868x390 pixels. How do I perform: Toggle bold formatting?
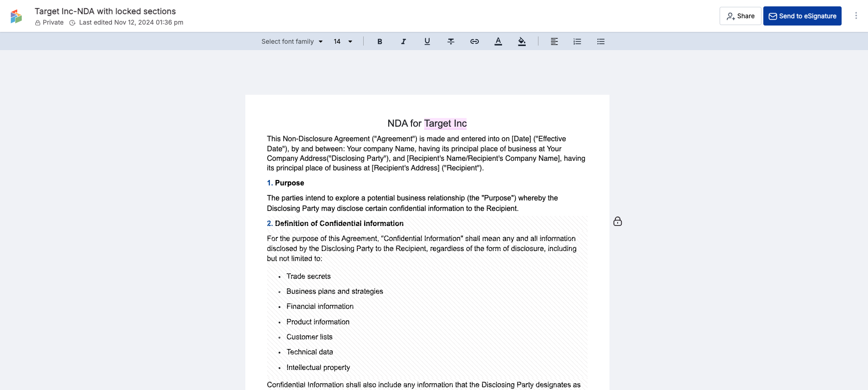(x=380, y=41)
